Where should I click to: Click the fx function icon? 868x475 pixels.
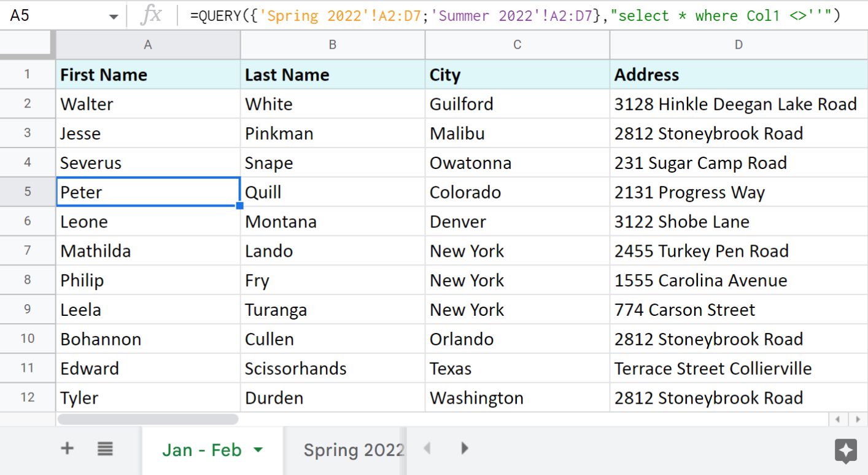(151, 15)
